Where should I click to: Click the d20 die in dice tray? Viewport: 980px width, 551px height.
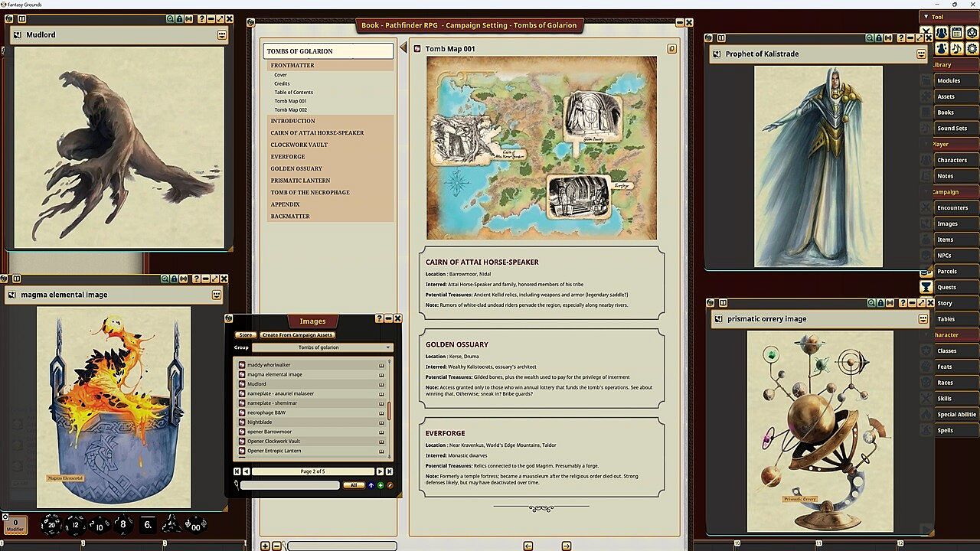(x=51, y=524)
